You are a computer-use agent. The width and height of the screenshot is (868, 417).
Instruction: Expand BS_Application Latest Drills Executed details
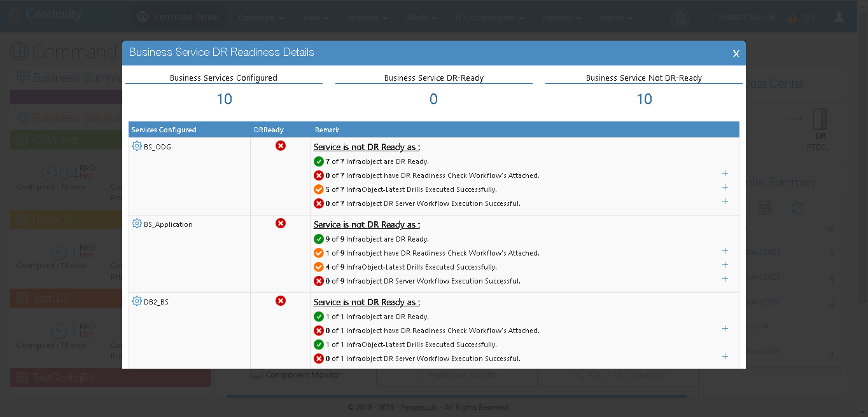(725, 265)
